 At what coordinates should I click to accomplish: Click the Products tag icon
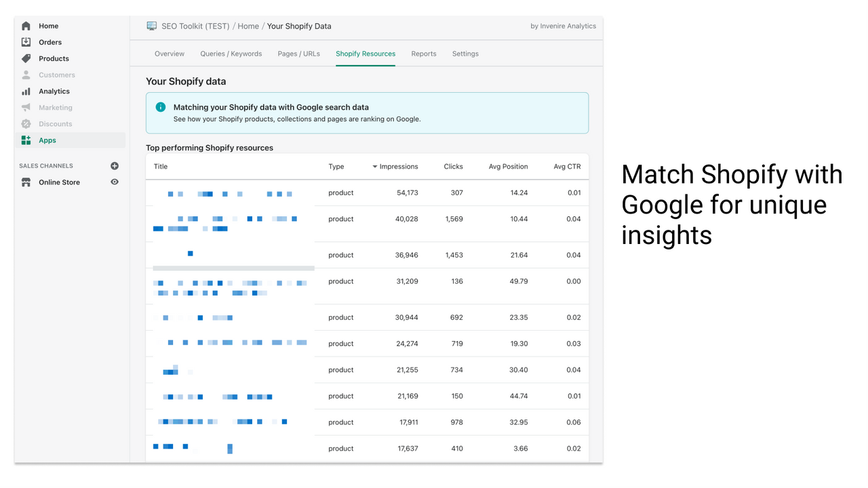point(26,58)
